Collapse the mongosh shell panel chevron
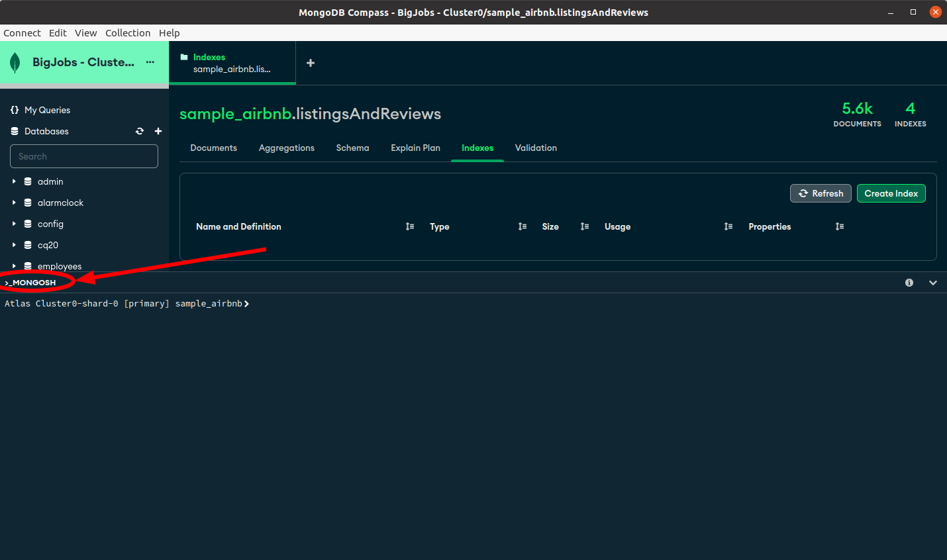The height and width of the screenshot is (560, 947). 933,283
